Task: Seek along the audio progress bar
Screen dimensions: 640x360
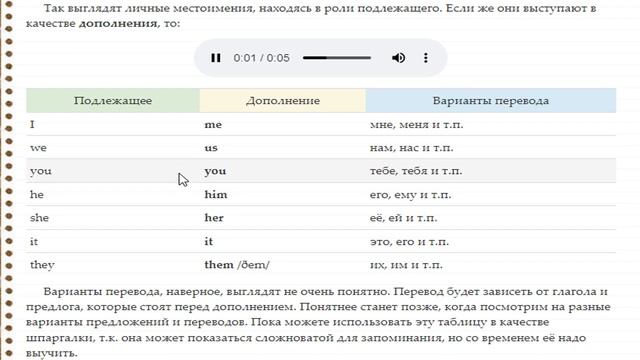Action: 337,58
